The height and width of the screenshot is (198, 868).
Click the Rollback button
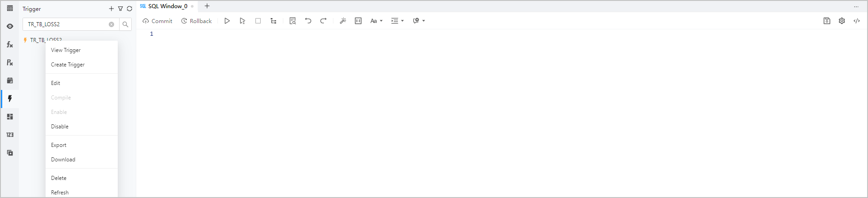tap(196, 21)
